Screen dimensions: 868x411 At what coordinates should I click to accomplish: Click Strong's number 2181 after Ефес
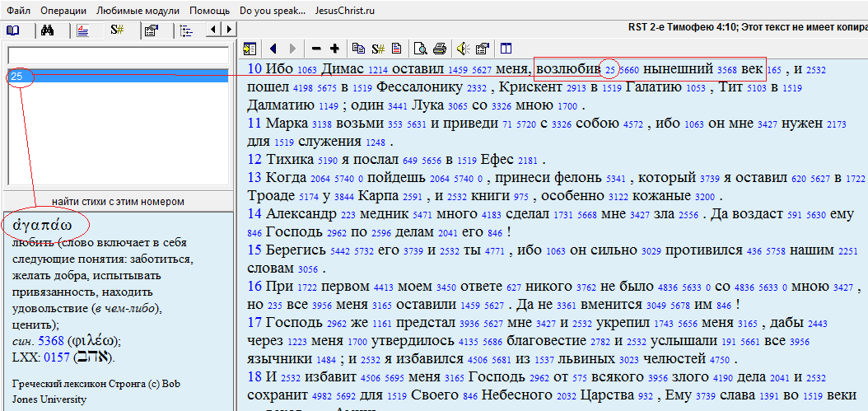(x=528, y=161)
